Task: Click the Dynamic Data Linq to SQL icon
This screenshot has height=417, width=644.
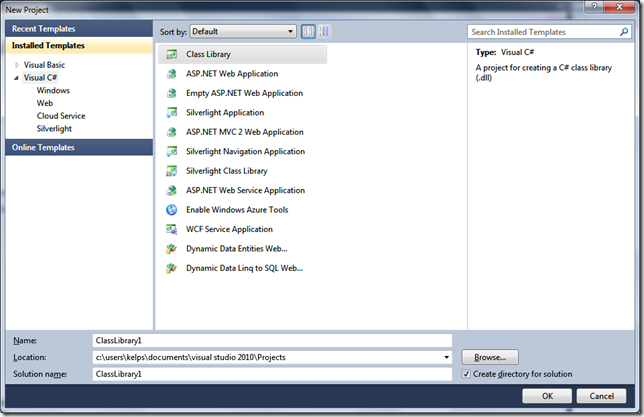Action: (172, 268)
